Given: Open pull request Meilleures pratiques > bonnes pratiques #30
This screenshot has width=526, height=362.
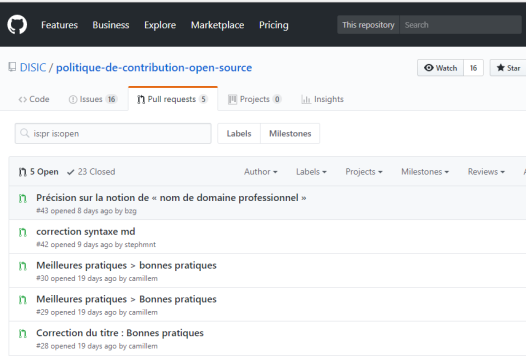Looking at the screenshot, I should (126, 265).
